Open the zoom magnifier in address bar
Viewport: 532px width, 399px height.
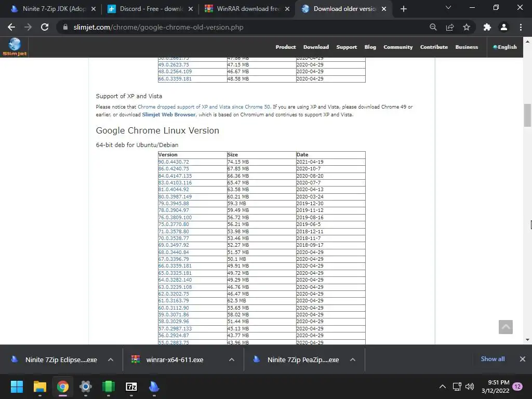433,27
